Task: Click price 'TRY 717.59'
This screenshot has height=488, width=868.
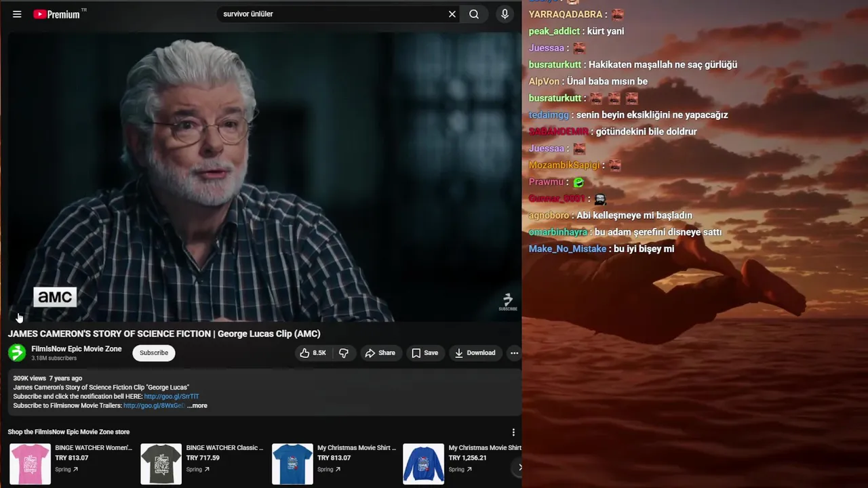Action: (x=203, y=458)
